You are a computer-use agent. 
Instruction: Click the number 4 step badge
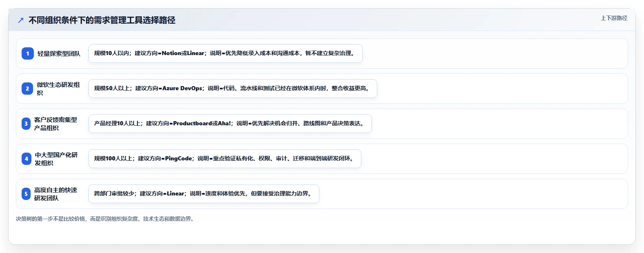[27, 159]
